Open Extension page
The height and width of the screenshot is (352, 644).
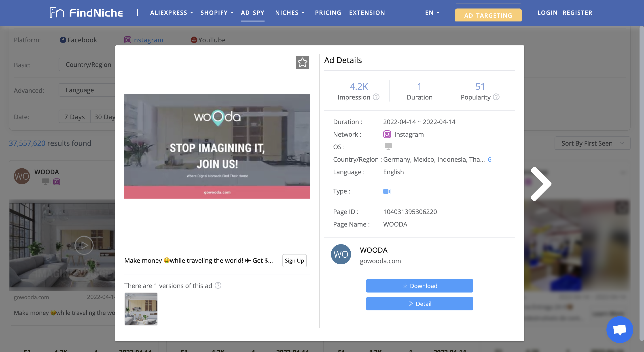pyautogui.click(x=367, y=13)
